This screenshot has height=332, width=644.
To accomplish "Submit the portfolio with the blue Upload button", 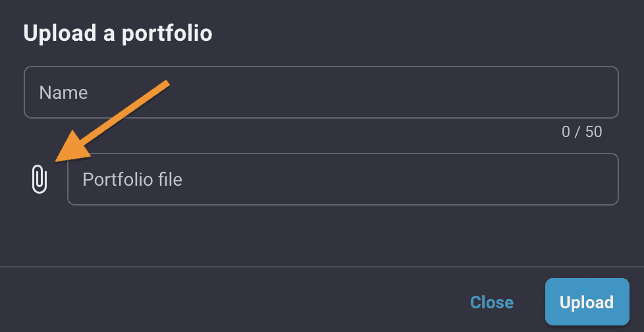I will point(587,302).
